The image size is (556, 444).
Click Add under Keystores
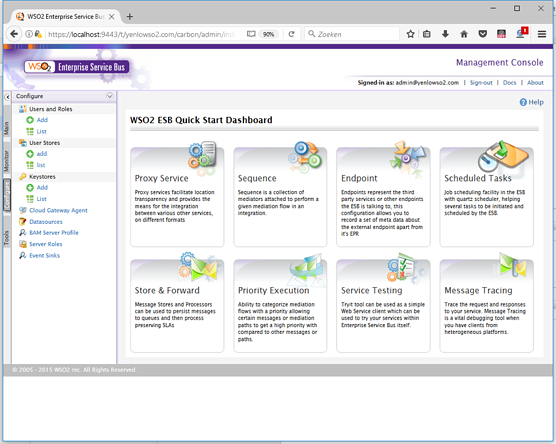point(42,187)
